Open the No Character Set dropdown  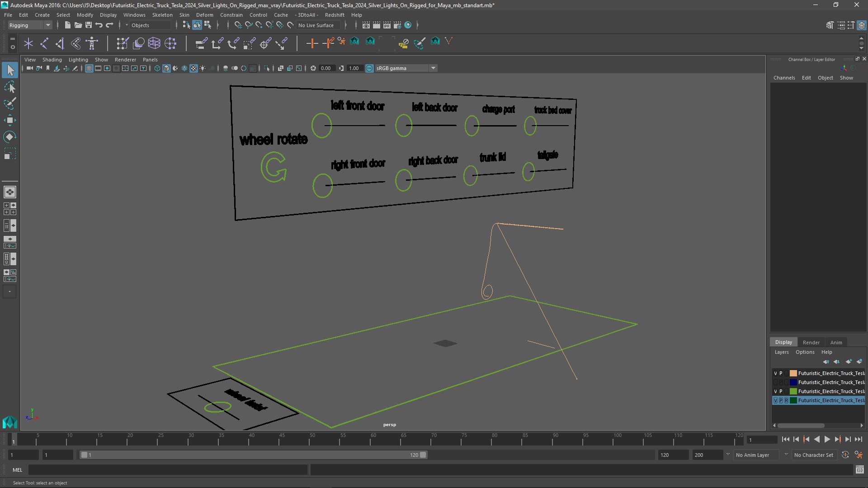(x=814, y=455)
